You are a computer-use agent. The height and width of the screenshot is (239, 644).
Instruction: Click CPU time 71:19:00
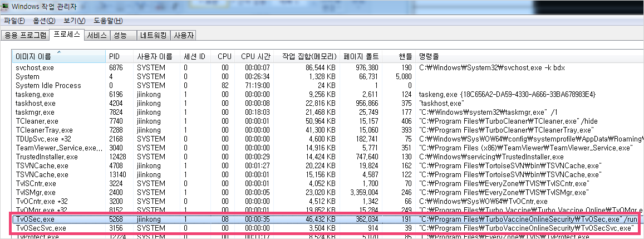click(x=258, y=86)
